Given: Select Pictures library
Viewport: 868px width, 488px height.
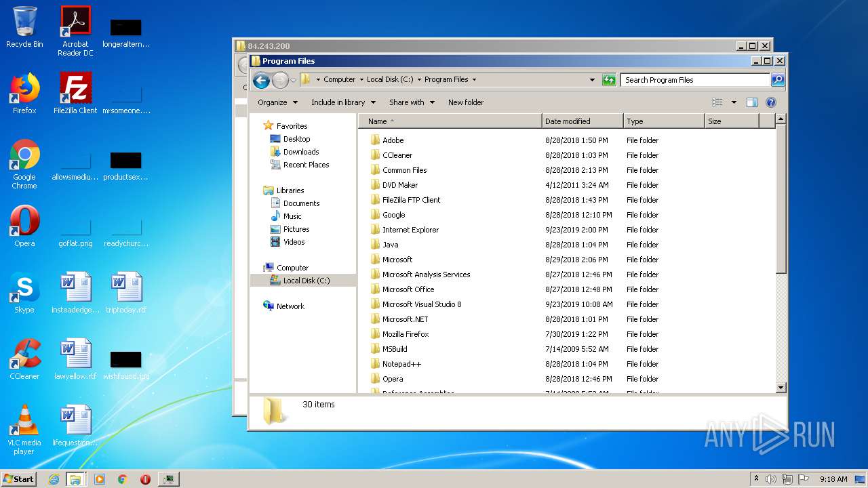Looking at the screenshot, I should [296, 229].
